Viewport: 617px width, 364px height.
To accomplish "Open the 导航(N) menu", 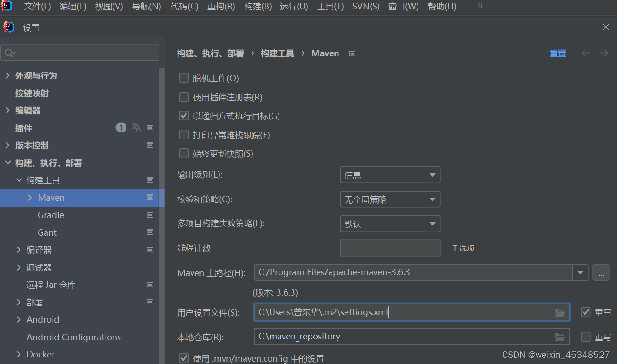I will [146, 7].
